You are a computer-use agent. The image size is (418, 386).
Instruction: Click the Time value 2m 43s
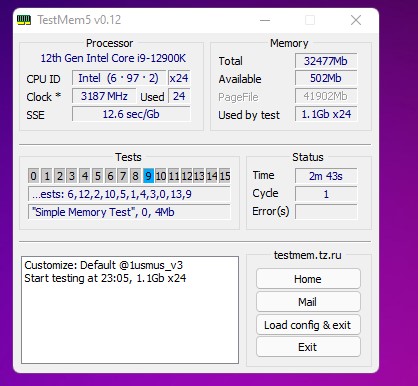coord(326,176)
